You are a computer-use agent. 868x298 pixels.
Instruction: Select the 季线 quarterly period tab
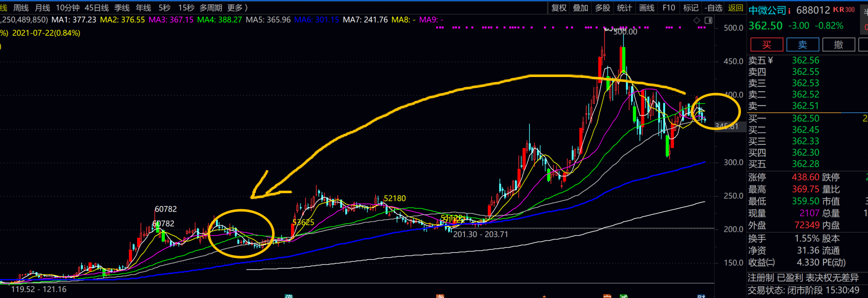122,8
